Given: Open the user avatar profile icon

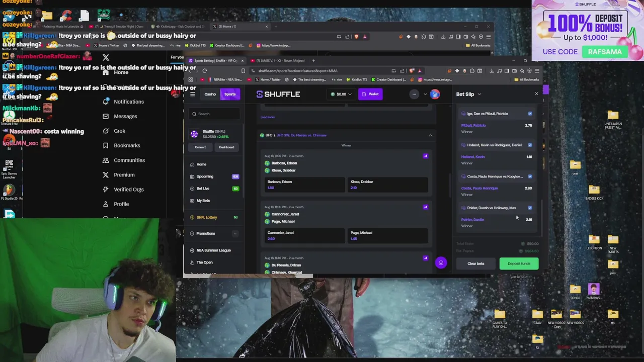Looking at the screenshot, I should pyautogui.click(x=435, y=94).
